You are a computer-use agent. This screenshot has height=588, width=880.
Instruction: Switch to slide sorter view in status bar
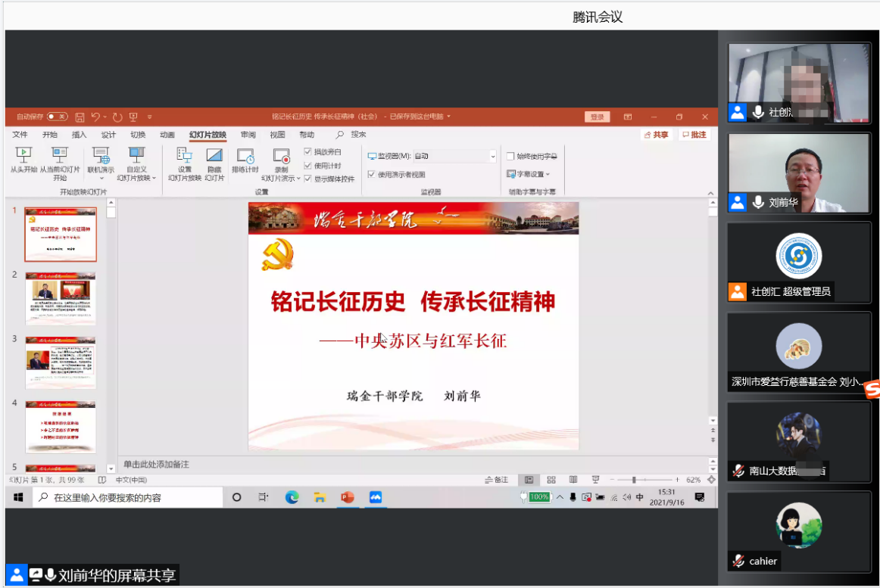(x=551, y=480)
